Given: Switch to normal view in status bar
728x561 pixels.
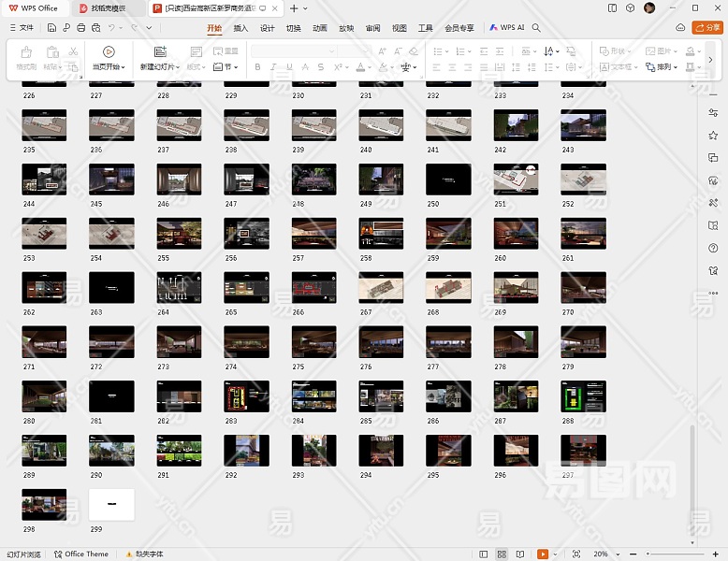Looking at the screenshot, I should (484, 554).
